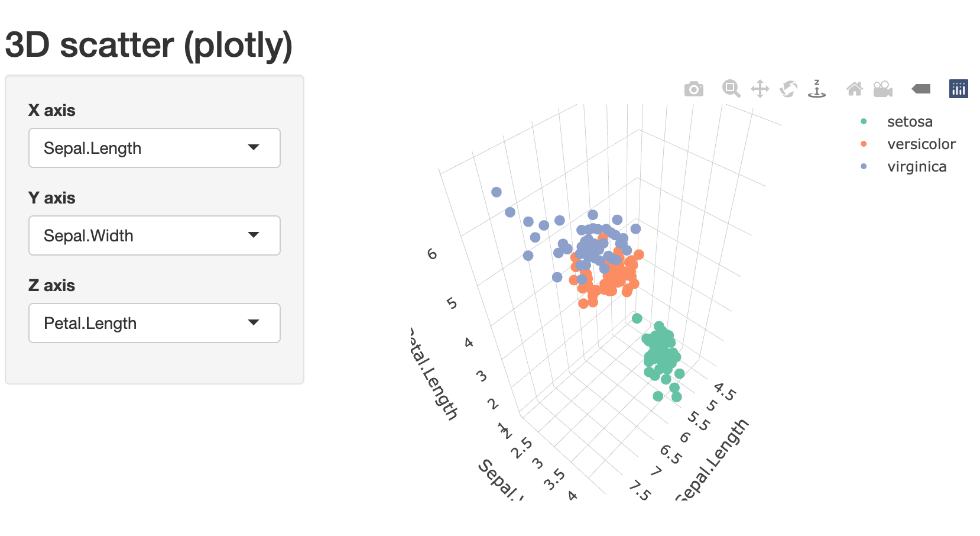Image resolution: width=980 pixels, height=536 pixels.
Task: Reset camera to default with home icon
Action: (855, 89)
